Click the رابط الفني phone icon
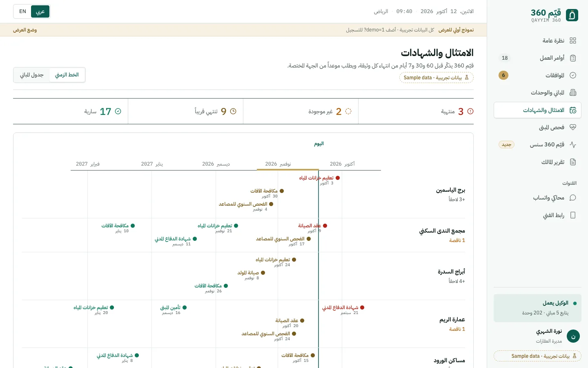This screenshot has width=588, height=368. (x=573, y=215)
